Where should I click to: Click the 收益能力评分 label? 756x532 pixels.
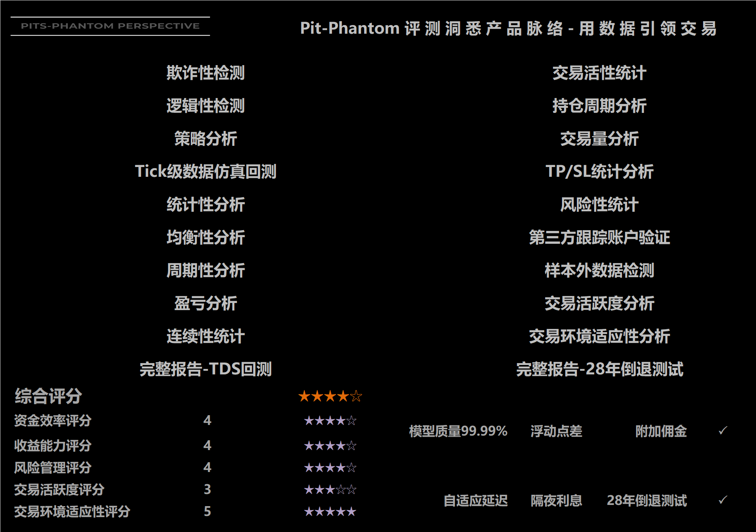tap(53, 446)
